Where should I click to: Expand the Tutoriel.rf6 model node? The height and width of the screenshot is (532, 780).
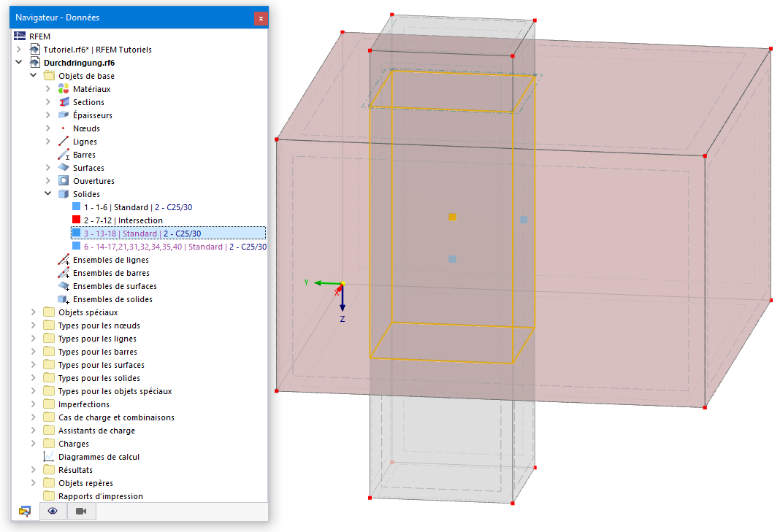18,49
